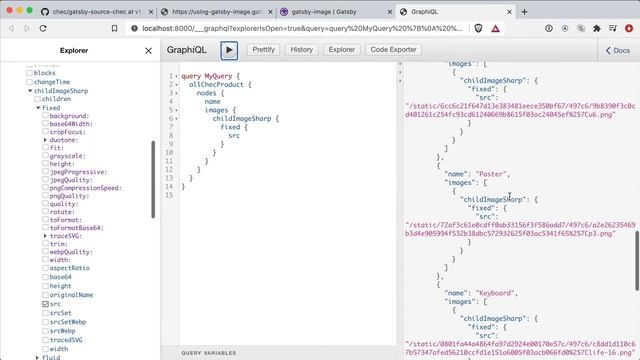Fold line 3 nodes block
Viewport: 640px width, 360px height.
click(176, 93)
